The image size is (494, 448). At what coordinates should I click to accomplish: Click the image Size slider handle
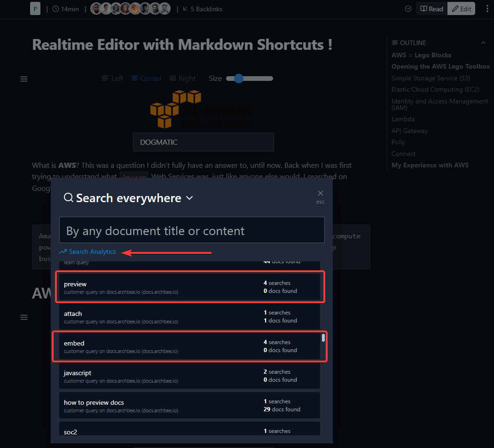239,79
